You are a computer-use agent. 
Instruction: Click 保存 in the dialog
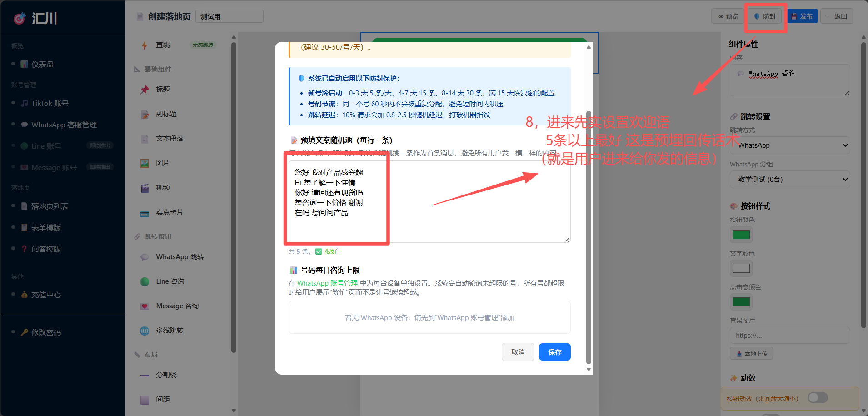tap(555, 352)
